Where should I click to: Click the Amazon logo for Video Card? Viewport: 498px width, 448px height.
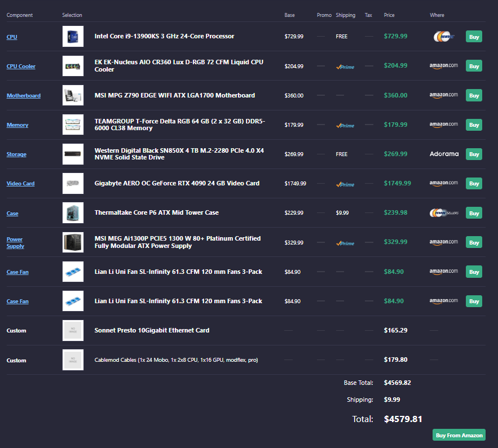(444, 183)
